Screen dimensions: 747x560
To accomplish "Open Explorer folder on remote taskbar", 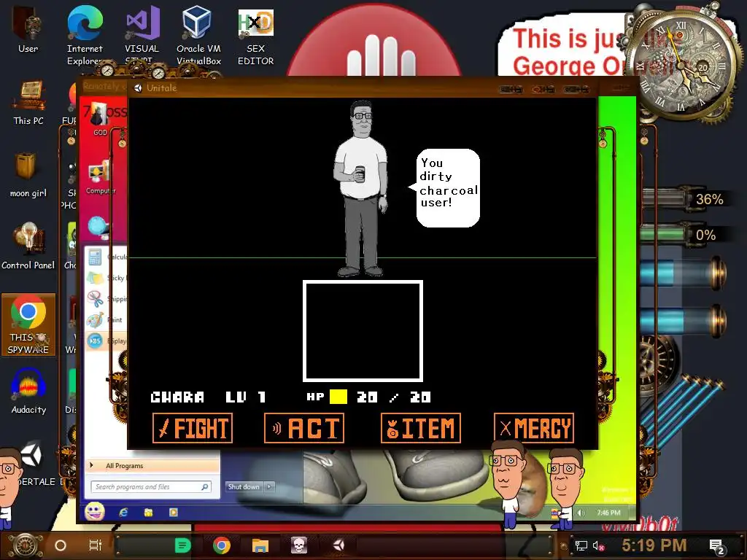I will coord(148,513).
